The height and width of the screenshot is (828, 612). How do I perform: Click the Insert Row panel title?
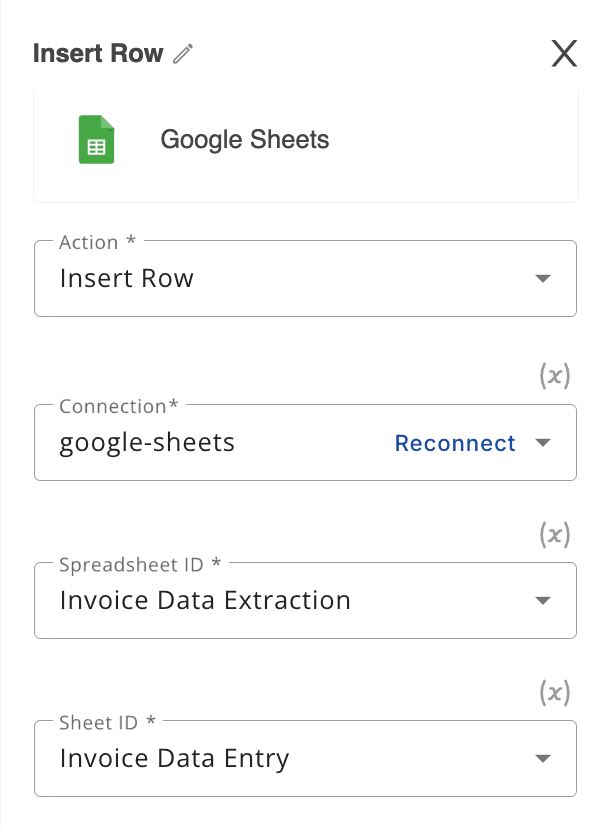click(98, 54)
